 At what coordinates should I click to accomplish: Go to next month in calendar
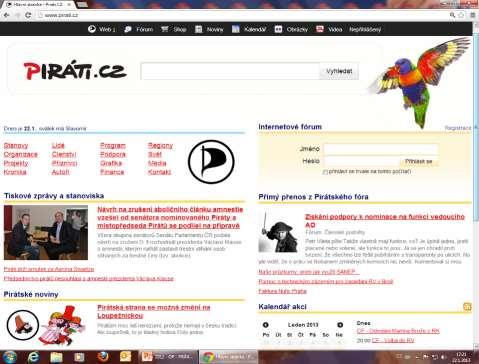coord(340,325)
